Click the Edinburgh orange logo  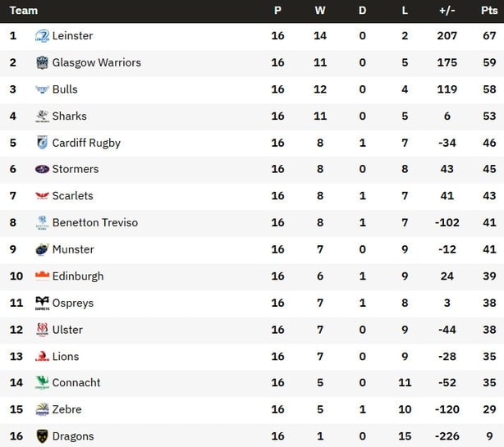(x=42, y=276)
